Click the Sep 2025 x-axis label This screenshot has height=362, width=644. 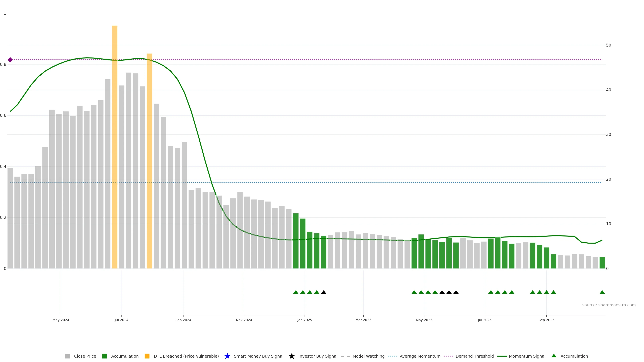point(546,320)
